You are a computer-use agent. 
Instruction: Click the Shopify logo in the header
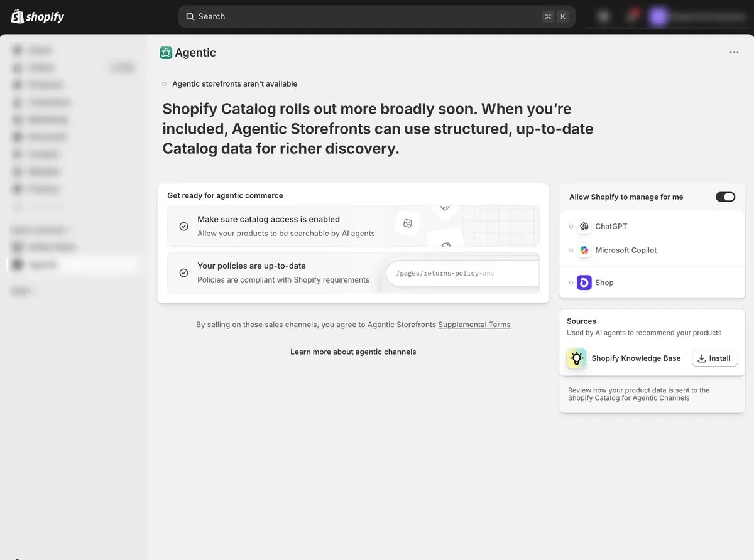click(x=38, y=16)
